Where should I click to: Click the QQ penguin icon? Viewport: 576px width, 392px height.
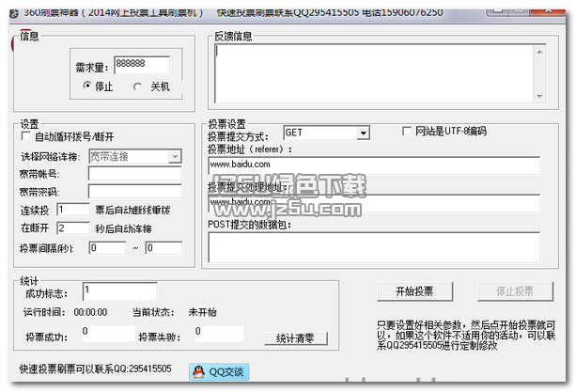tap(198, 372)
